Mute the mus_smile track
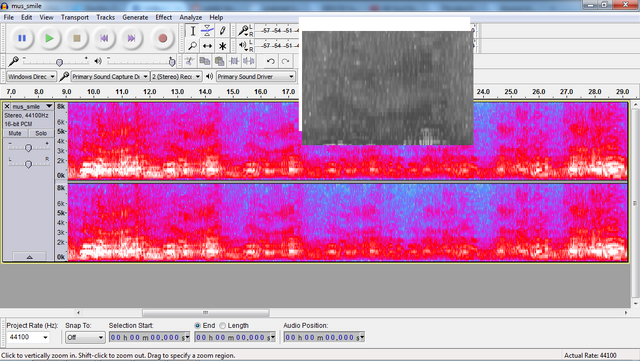 point(15,133)
